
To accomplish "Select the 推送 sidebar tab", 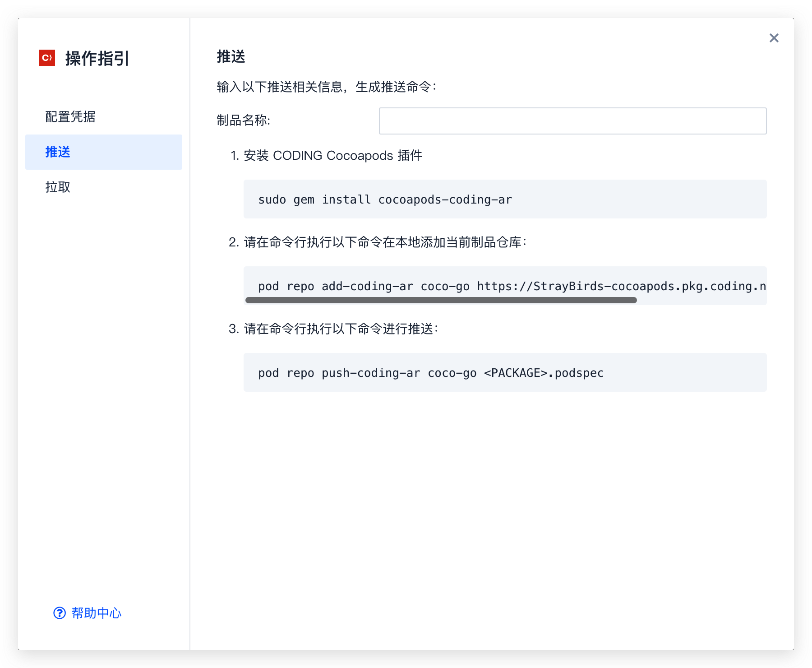I will click(104, 152).
